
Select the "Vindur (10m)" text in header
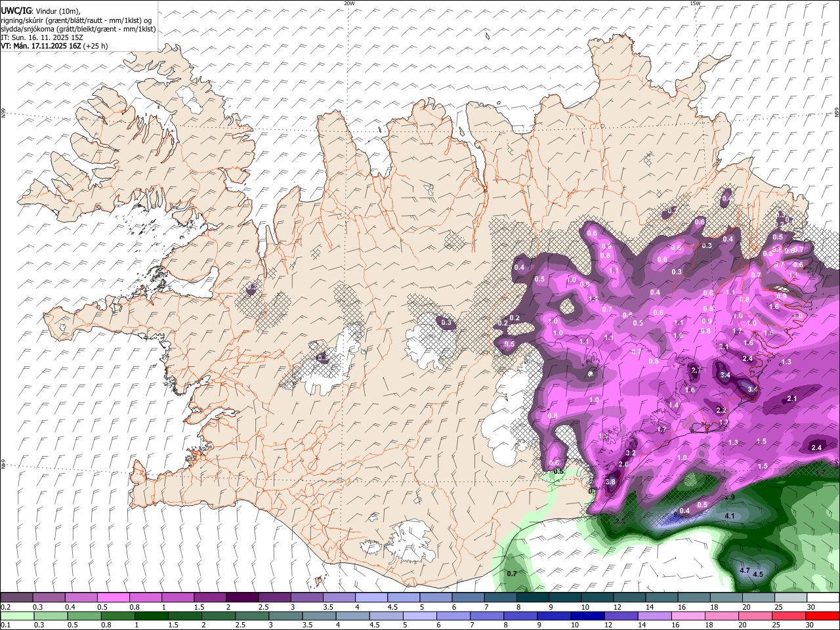coord(57,11)
